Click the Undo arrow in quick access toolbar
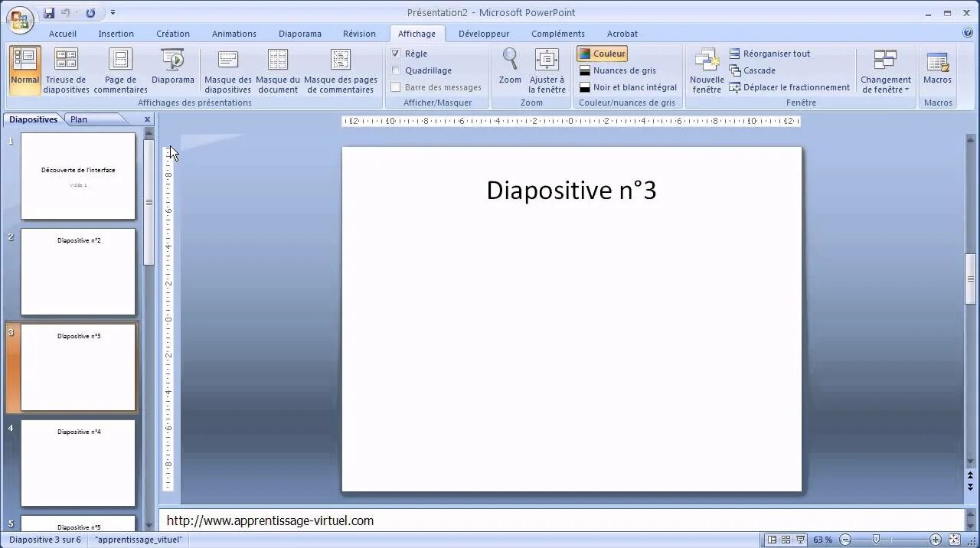 [x=66, y=13]
